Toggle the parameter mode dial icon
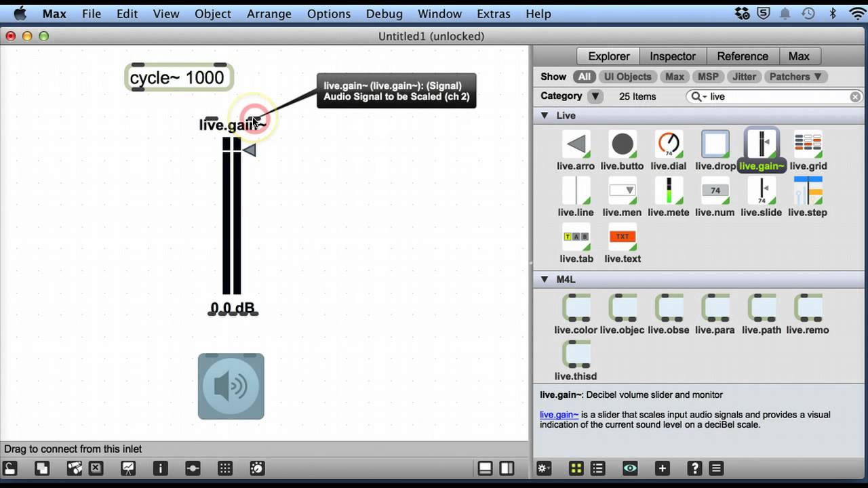This screenshot has height=488, width=868. 258,468
